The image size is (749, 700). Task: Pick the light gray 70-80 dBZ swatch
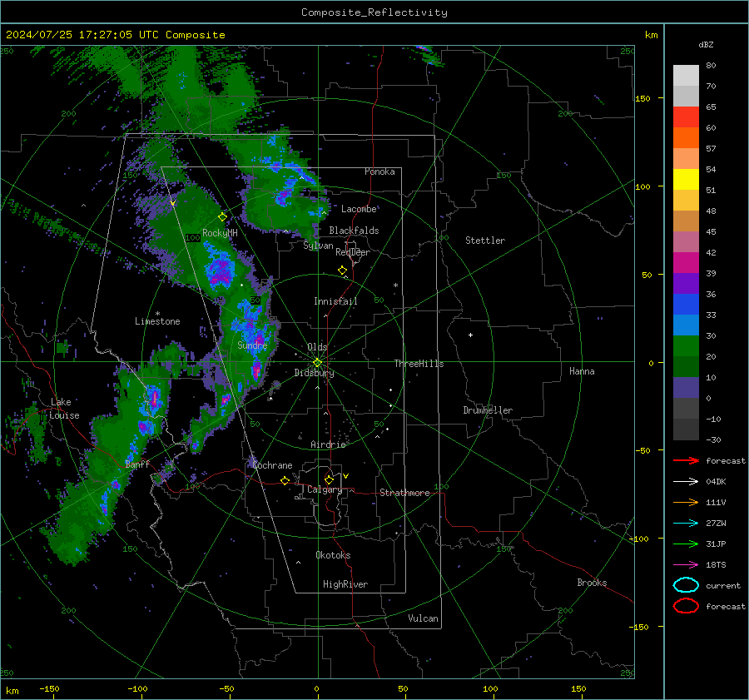pyautogui.click(x=686, y=76)
